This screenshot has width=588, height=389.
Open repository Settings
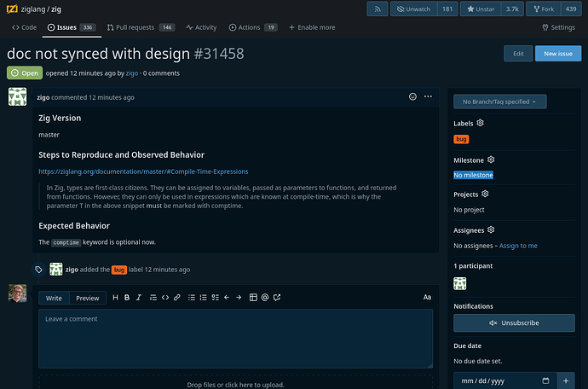click(x=558, y=27)
